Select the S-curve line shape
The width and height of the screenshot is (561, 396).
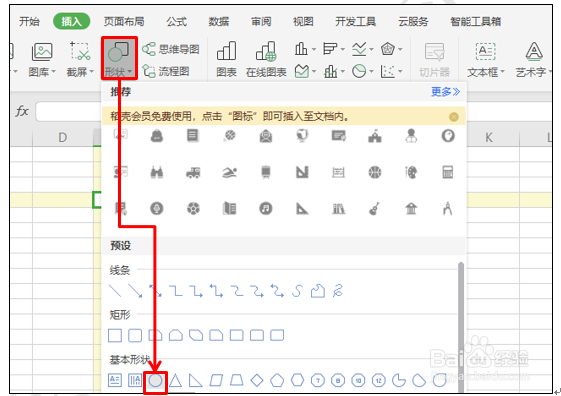coord(297,291)
